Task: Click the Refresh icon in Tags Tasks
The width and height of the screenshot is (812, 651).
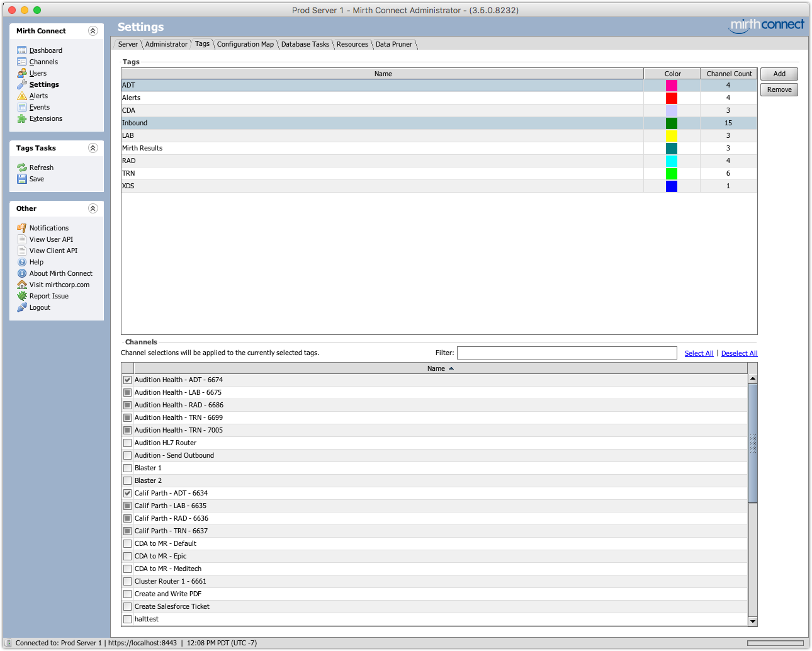Action: [22, 167]
